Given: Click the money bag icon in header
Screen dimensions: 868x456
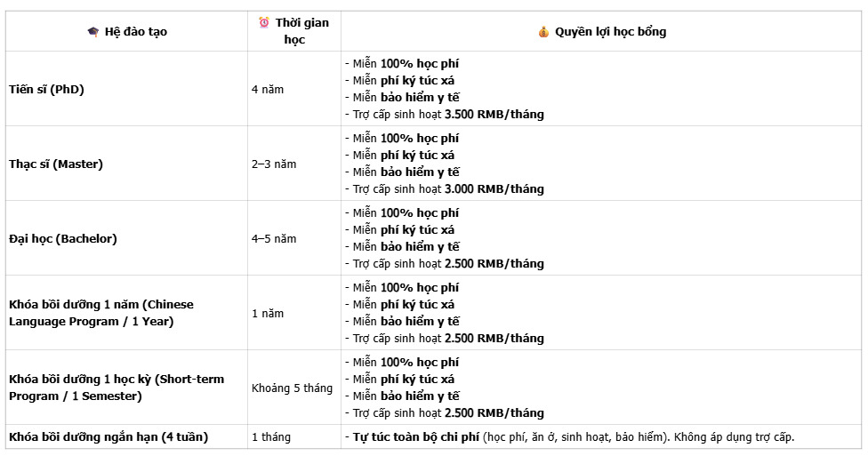Looking at the screenshot, I should (x=543, y=32).
